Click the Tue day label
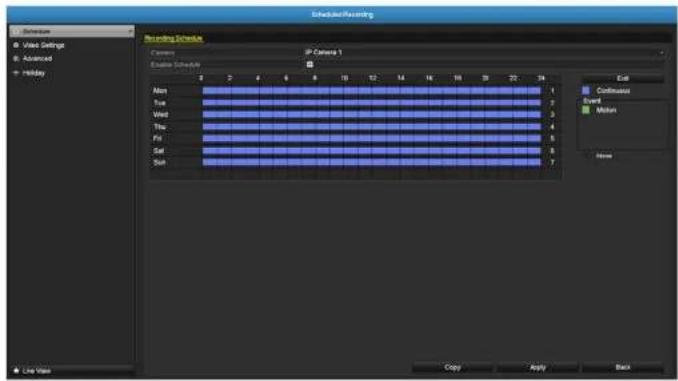The width and height of the screenshot is (678, 381). pyautogui.click(x=160, y=103)
